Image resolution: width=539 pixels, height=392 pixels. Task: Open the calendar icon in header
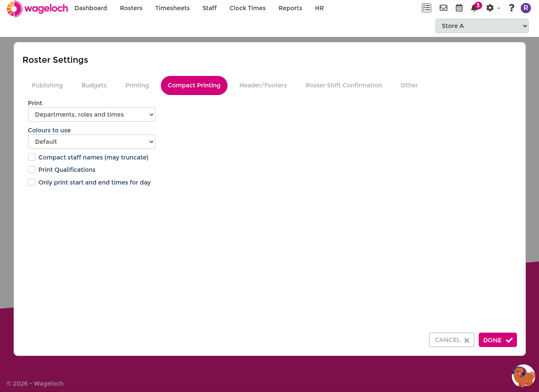459,8
